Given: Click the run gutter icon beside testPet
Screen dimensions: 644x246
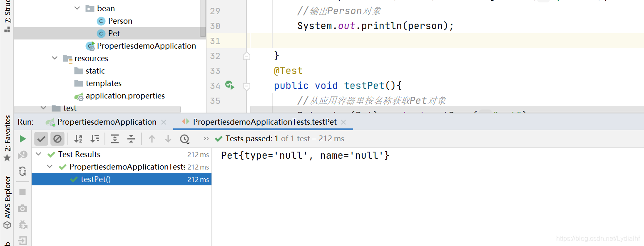Looking at the screenshot, I should pyautogui.click(x=230, y=86).
